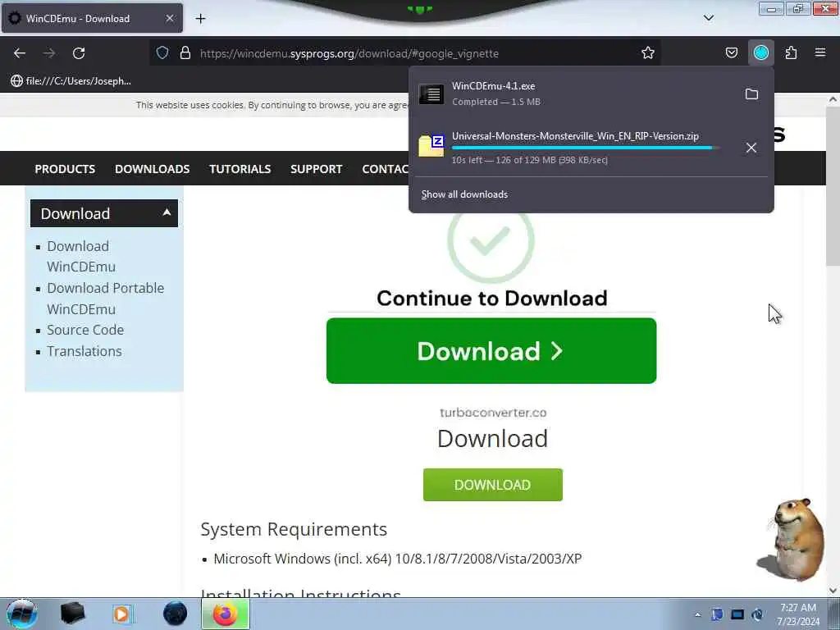
Task: Bookmark this page with the star icon
Action: tap(648, 52)
